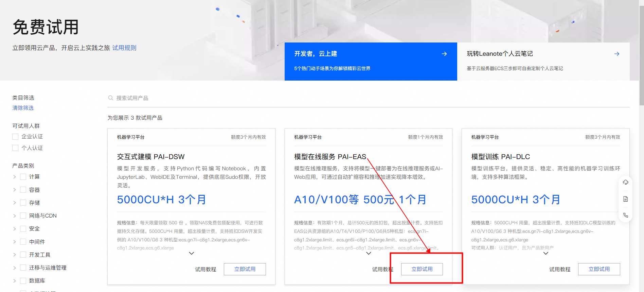The image size is (644, 292).
Task: Click the 5000CU*H 3个月 text on PAI-DSW
Action: [x=162, y=200]
